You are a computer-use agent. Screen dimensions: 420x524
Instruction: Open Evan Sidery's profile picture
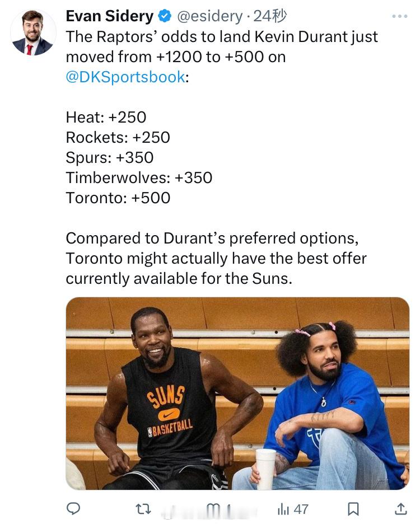pos(33,32)
